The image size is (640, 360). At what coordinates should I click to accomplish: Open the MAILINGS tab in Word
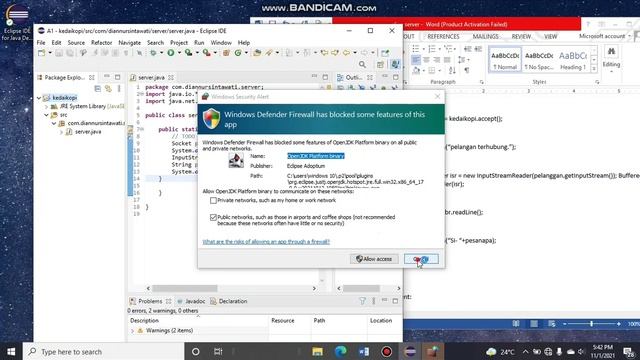click(485, 37)
